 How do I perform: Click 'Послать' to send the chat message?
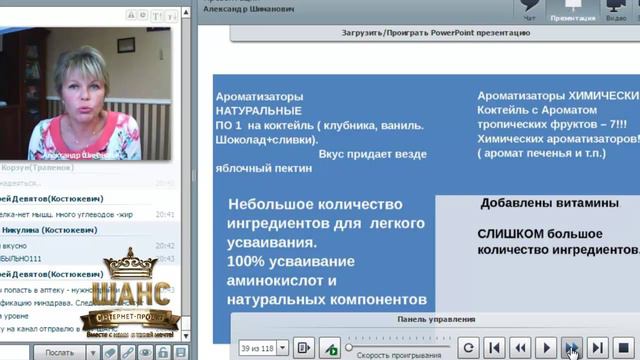tap(60, 353)
